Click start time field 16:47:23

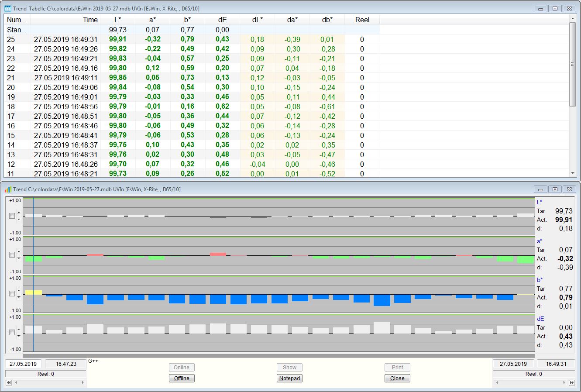[66, 364]
